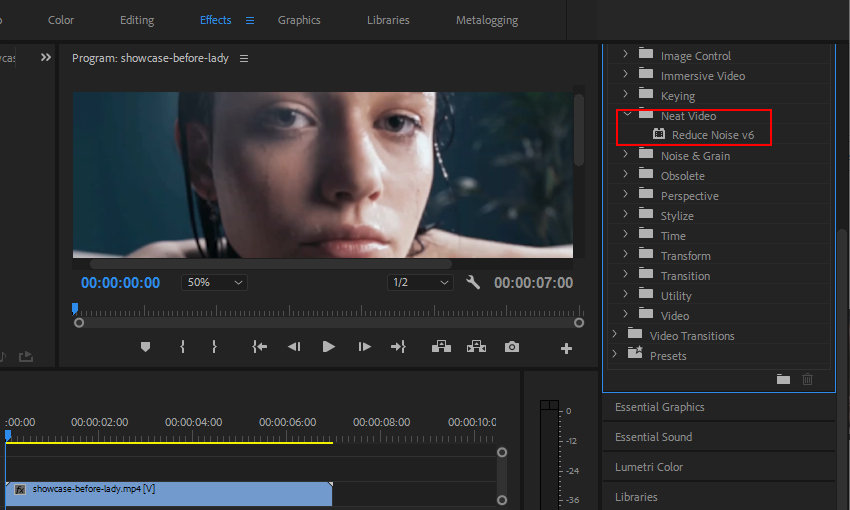Expand the Presets folder
850x510 pixels.
[x=615, y=354]
